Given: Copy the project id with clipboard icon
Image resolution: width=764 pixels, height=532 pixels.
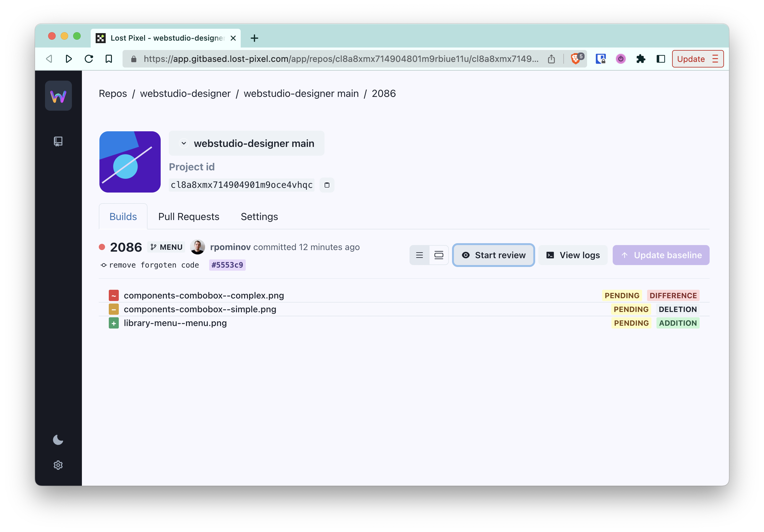Looking at the screenshot, I should (x=327, y=185).
